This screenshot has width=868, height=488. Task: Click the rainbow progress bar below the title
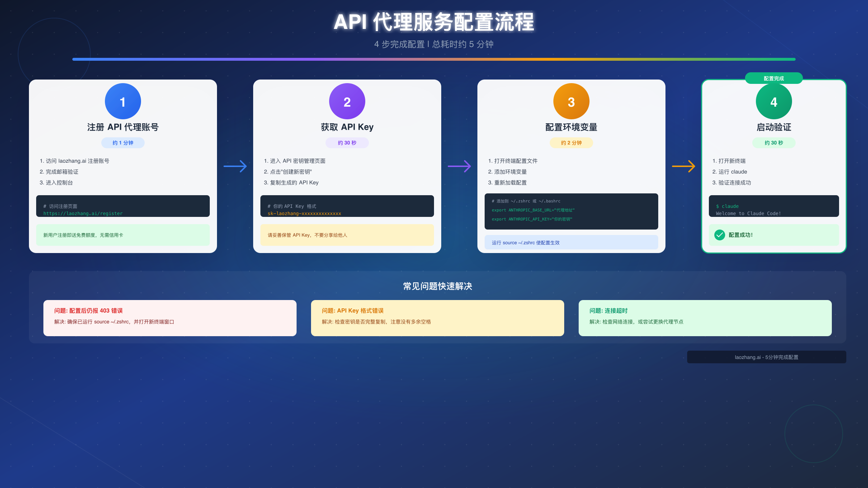pyautogui.click(x=434, y=59)
